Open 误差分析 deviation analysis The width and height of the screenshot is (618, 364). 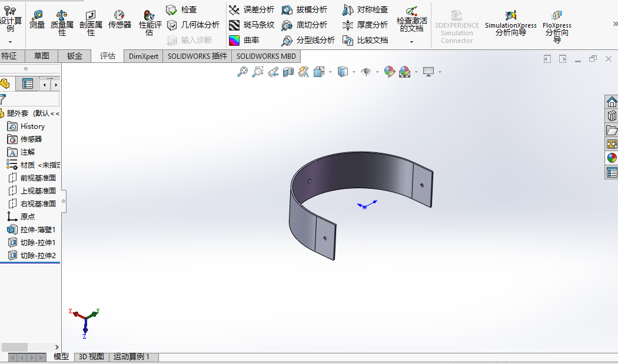[251, 9]
